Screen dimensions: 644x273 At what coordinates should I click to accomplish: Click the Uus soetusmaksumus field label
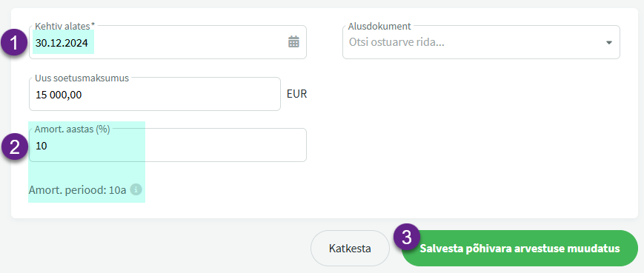pyautogui.click(x=82, y=78)
